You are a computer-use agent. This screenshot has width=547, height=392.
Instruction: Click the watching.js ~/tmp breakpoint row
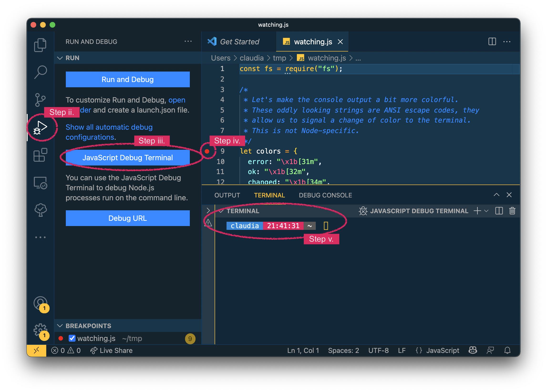(x=128, y=338)
